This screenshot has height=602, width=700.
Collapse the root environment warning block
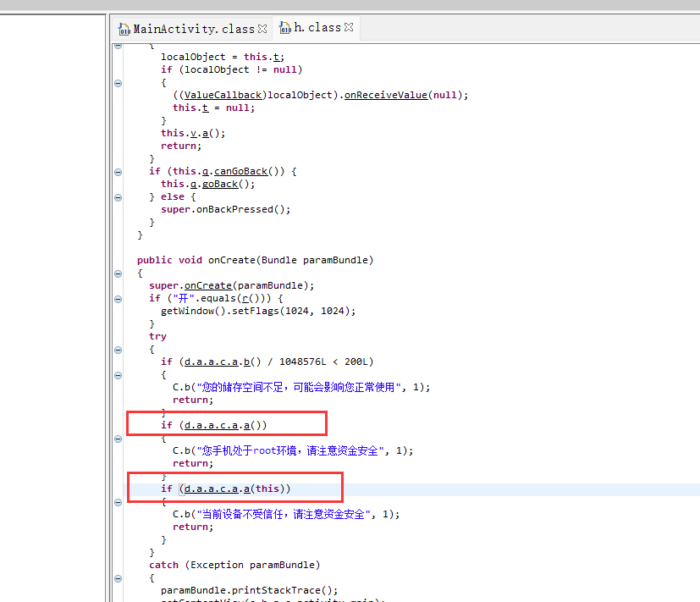(119, 439)
